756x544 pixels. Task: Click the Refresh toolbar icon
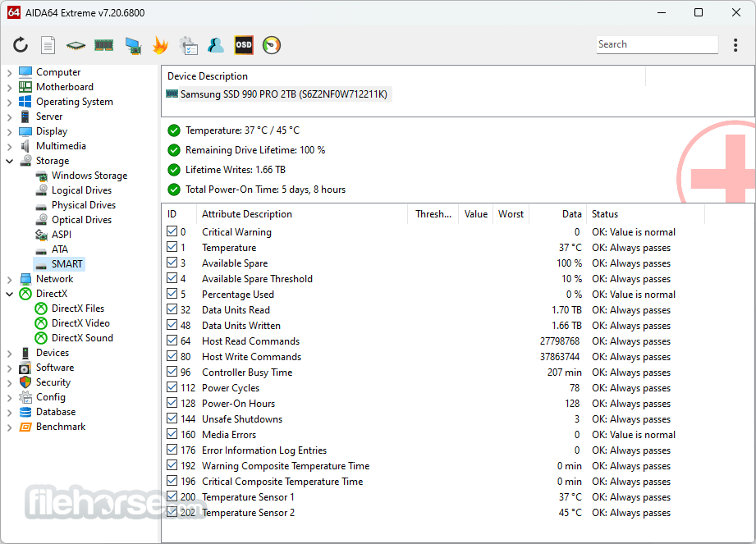[x=21, y=45]
